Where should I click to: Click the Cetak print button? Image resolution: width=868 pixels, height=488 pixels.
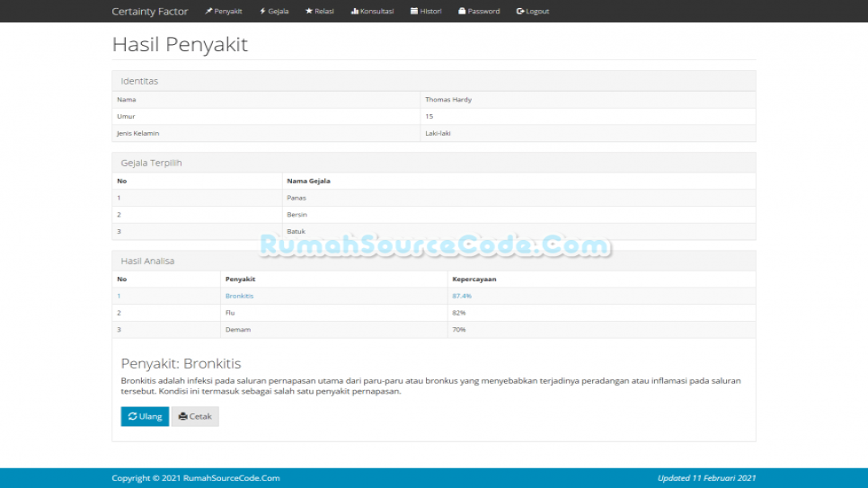coord(195,416)
